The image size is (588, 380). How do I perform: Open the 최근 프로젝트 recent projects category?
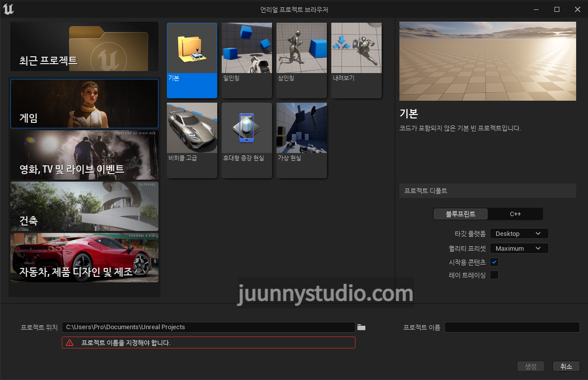click(x=84, y=46)
